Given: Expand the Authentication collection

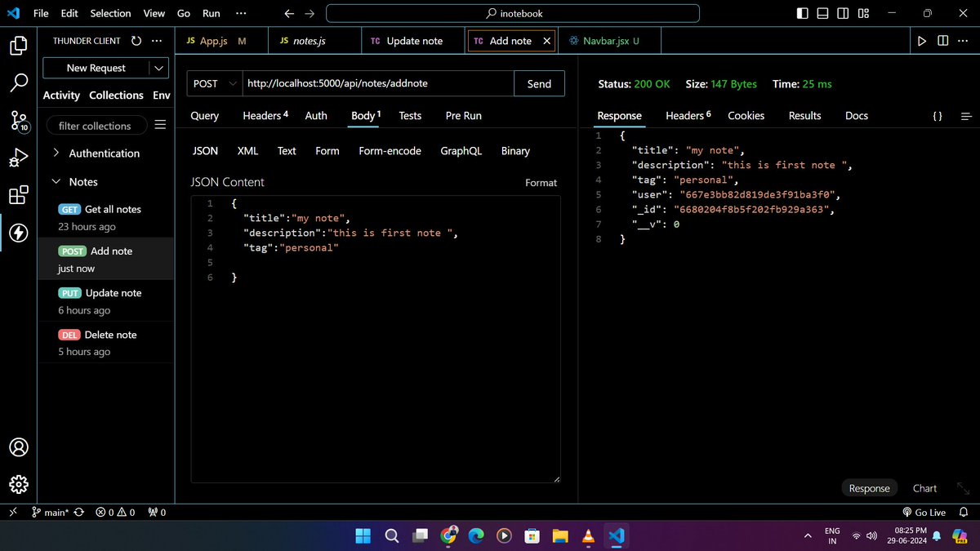Looking at the screenshot, I should pyautogui.click(x=96, y=153).
